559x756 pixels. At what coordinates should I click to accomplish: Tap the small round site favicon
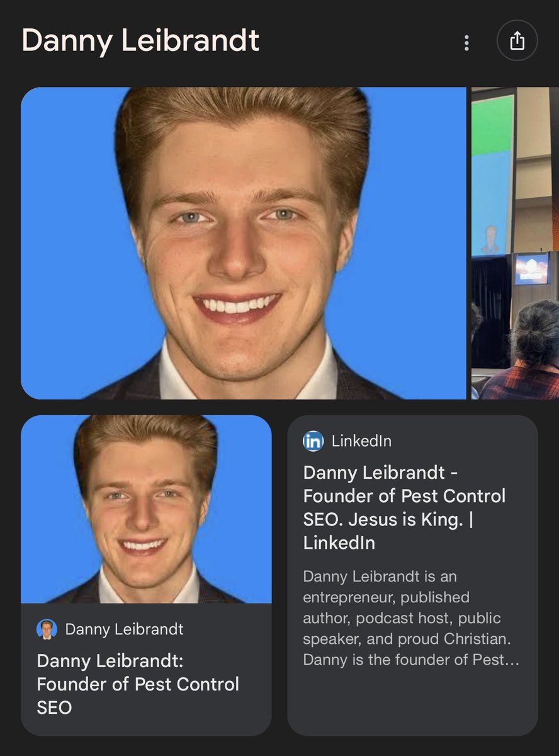tap(47, 629)
